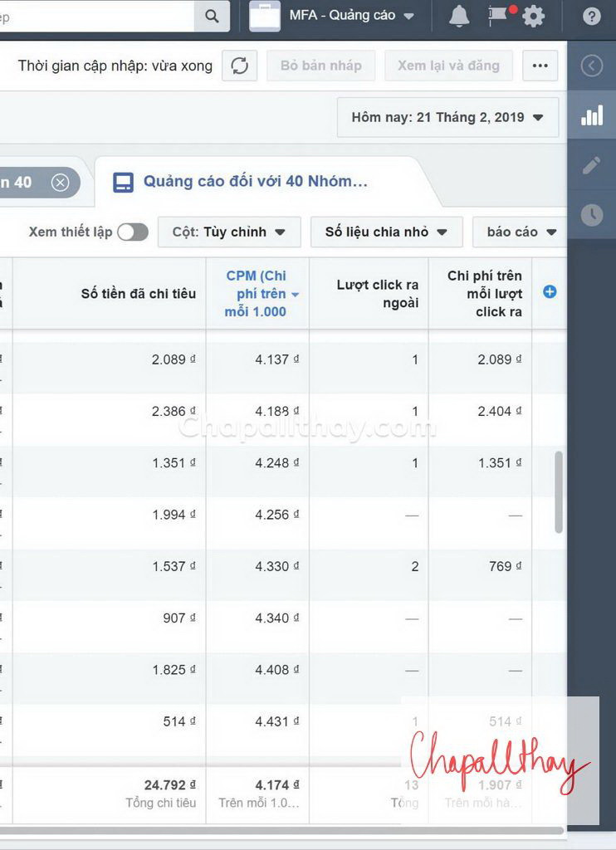Click the spend cell '2.089 đ'
The height and width of the screenshot is (850, 616).
(174, 359)
